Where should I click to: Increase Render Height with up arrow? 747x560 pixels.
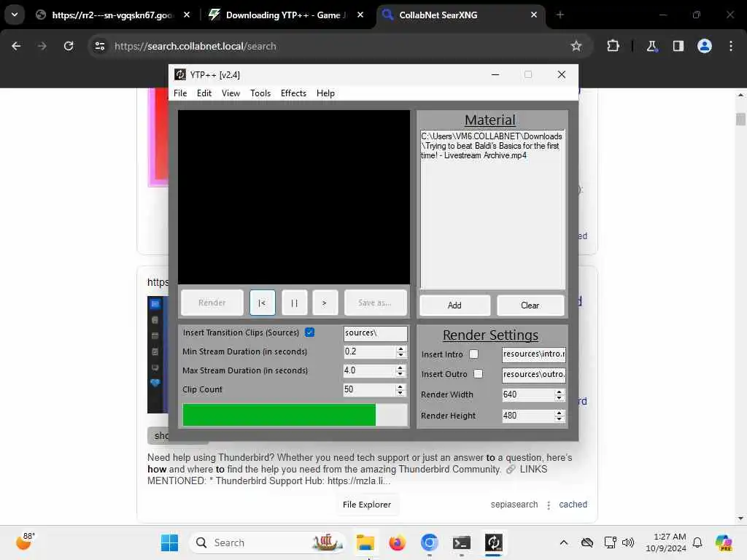pos(560,413)
